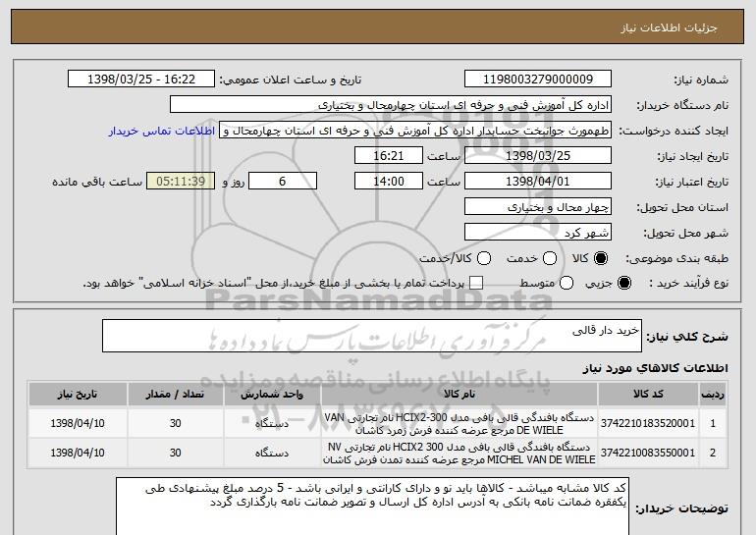Click the ردیف column header

[x=713, y=395]
